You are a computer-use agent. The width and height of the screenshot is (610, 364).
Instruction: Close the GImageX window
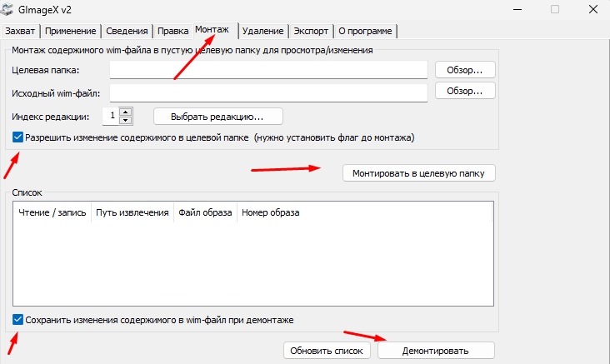(592, 9)
